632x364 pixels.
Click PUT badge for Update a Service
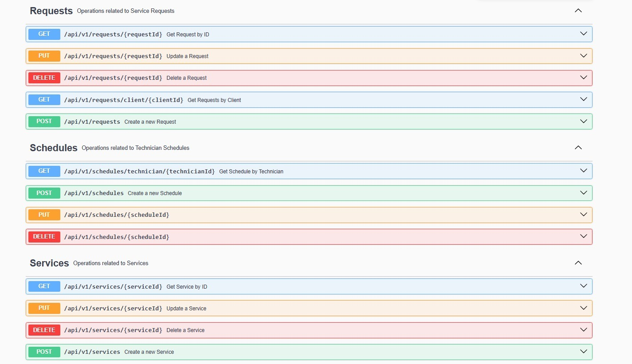[44, 308]
